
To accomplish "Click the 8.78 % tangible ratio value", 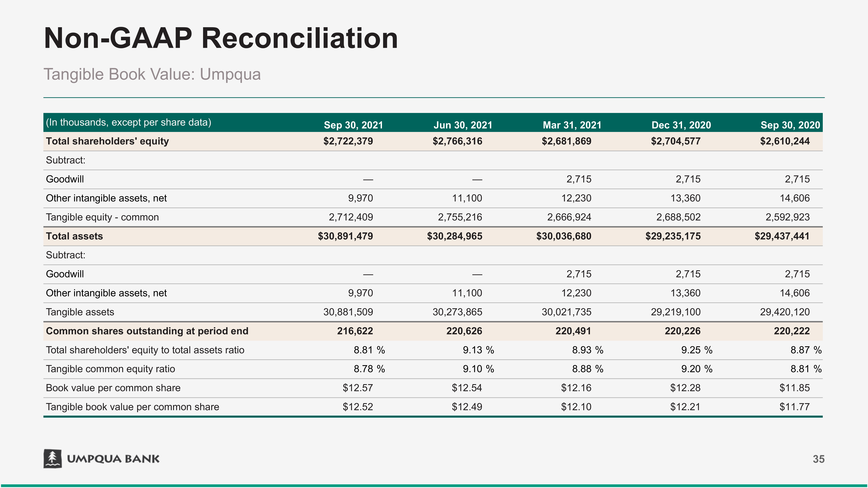I will coord(369,369).
